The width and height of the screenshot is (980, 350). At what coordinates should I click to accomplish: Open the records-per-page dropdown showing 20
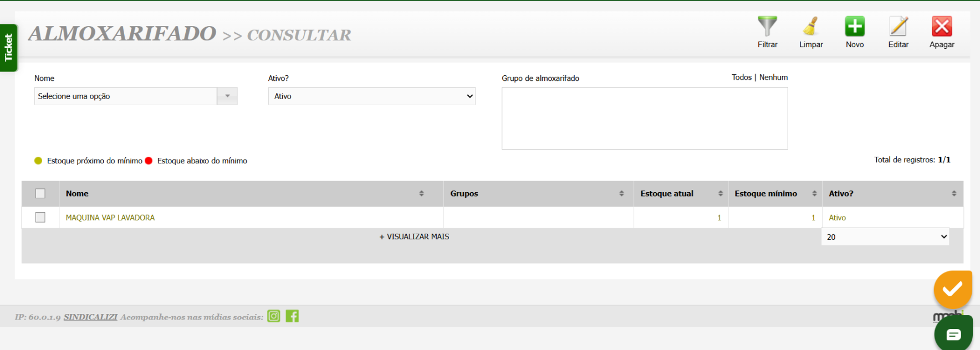885,237
